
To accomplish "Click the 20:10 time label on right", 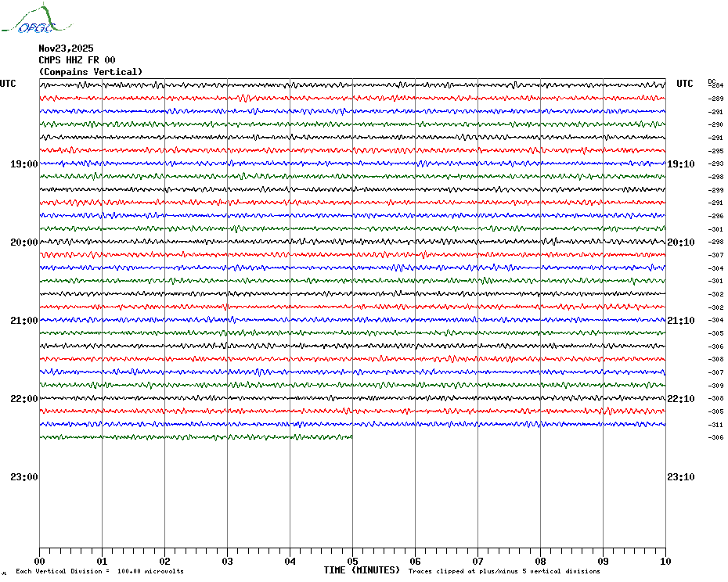I will [681, 242].
